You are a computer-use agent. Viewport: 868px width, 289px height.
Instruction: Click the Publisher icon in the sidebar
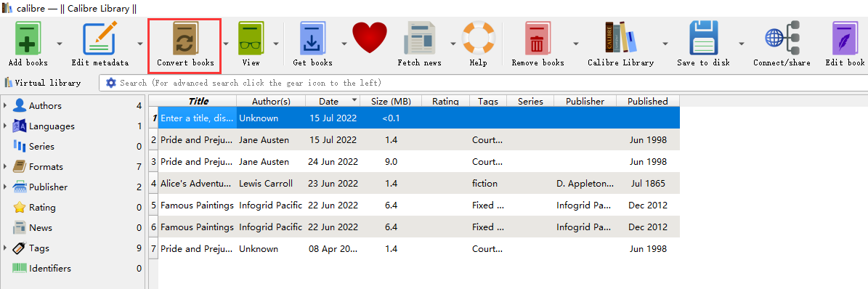tap(20, 187)
